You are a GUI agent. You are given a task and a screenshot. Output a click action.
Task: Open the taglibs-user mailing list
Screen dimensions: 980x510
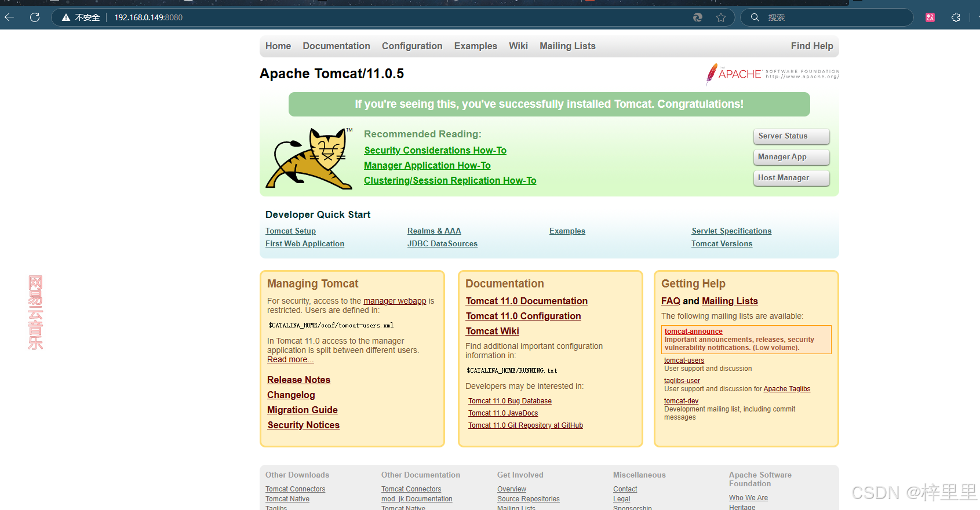pyautogui.click(x=682, y=381)
